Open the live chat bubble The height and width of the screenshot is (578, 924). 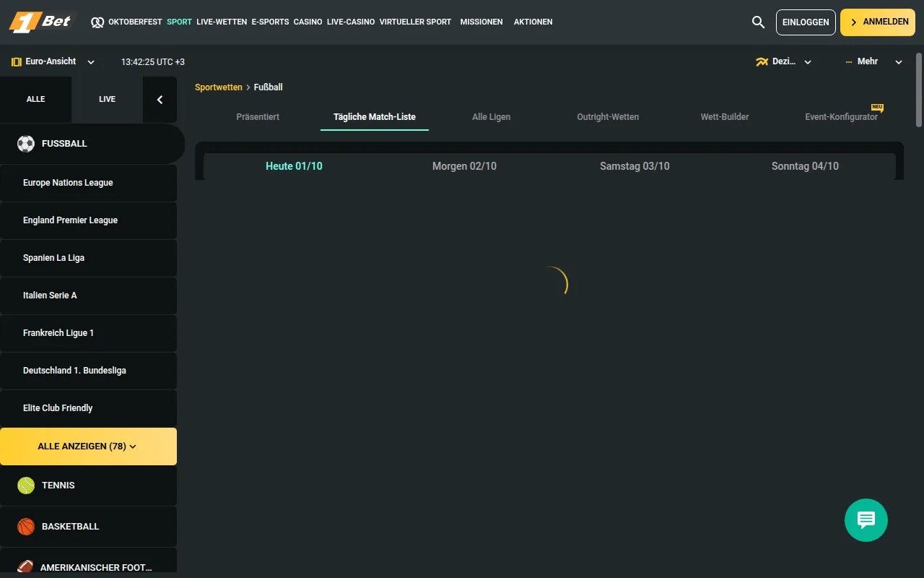pos(866,520)
